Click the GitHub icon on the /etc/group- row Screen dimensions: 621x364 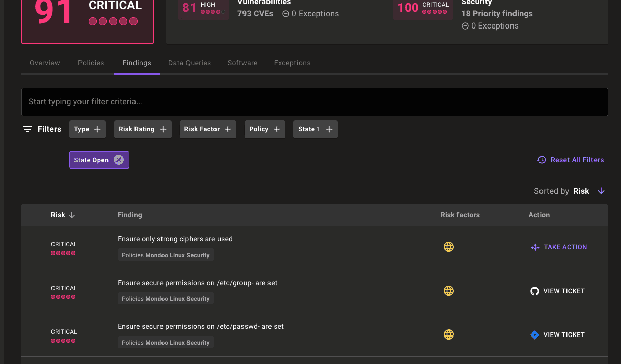click(x=534, y=291)
